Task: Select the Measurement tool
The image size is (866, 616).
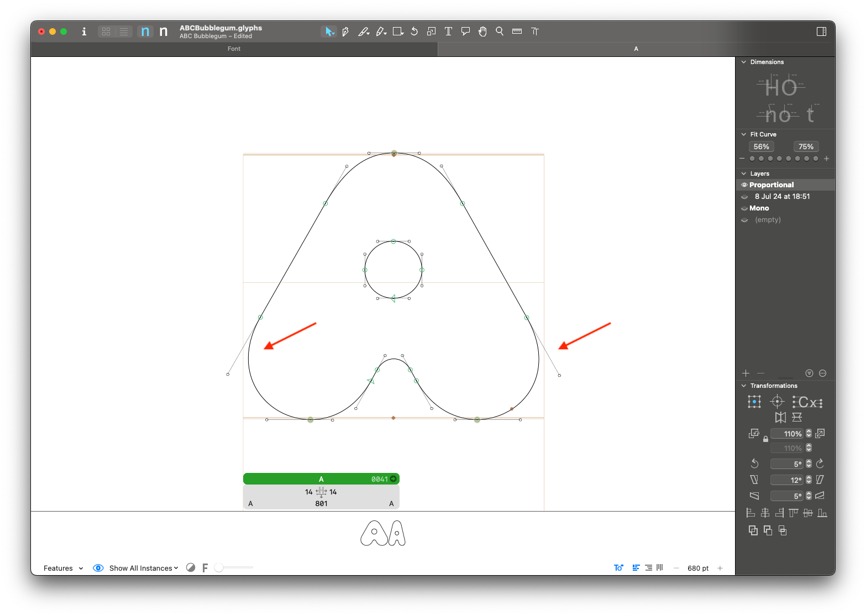Action: (x=516, y=31)
